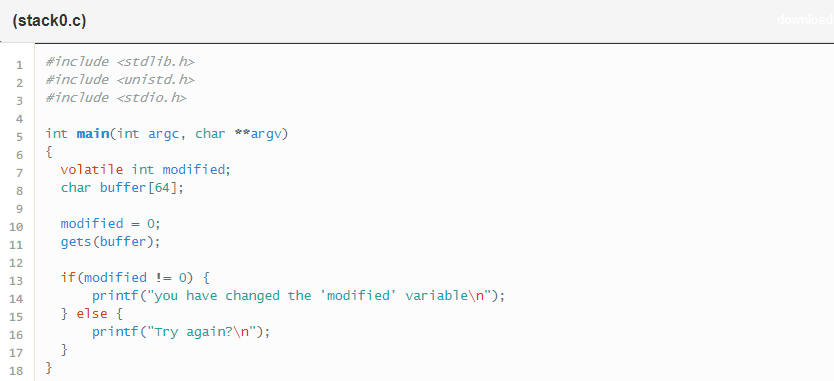The height and width of the screenshot is (381, 834).
Task: Click the 'modified = 0' assignment
Action: click(110, 223)
